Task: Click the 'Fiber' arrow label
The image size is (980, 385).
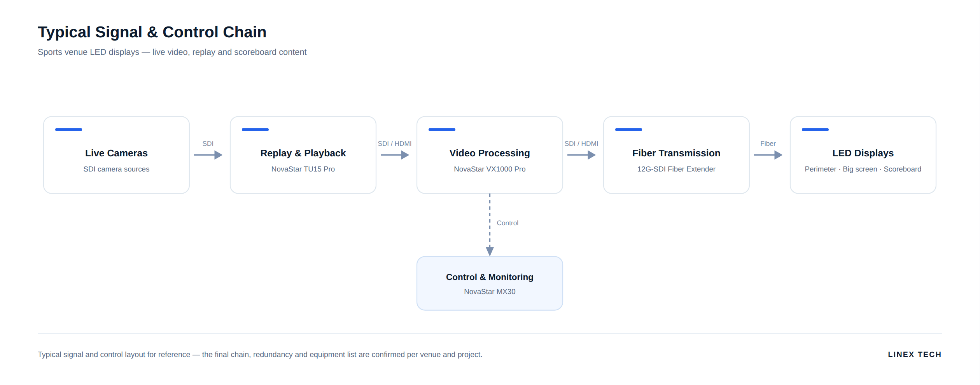Action: tap(768, 143)
